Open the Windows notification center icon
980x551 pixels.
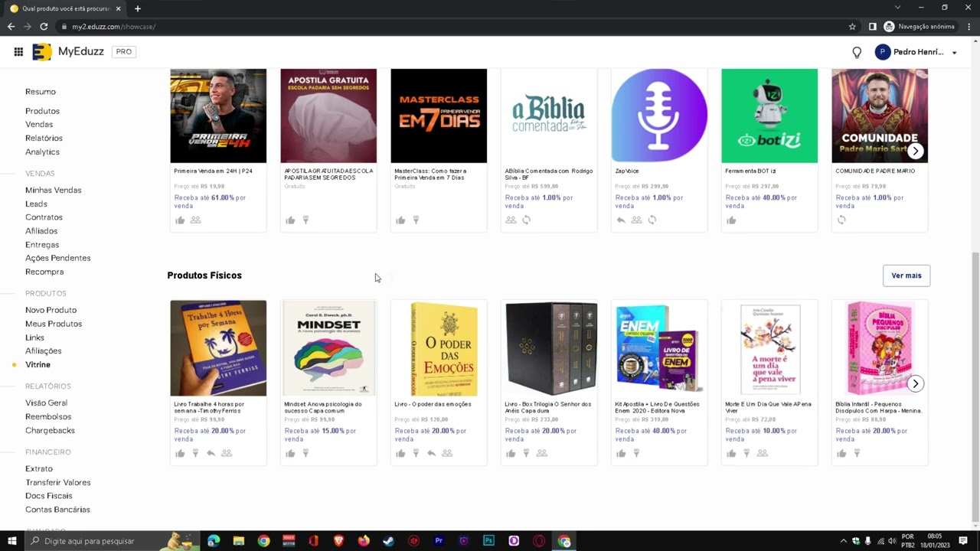pyautogui.click(x=963, y=541)
